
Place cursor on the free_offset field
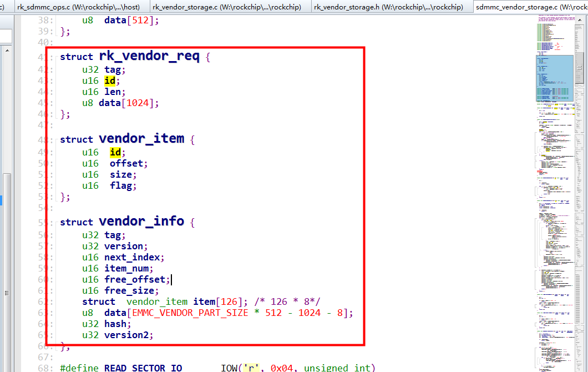pyautogui.click(x=136, y=279)
